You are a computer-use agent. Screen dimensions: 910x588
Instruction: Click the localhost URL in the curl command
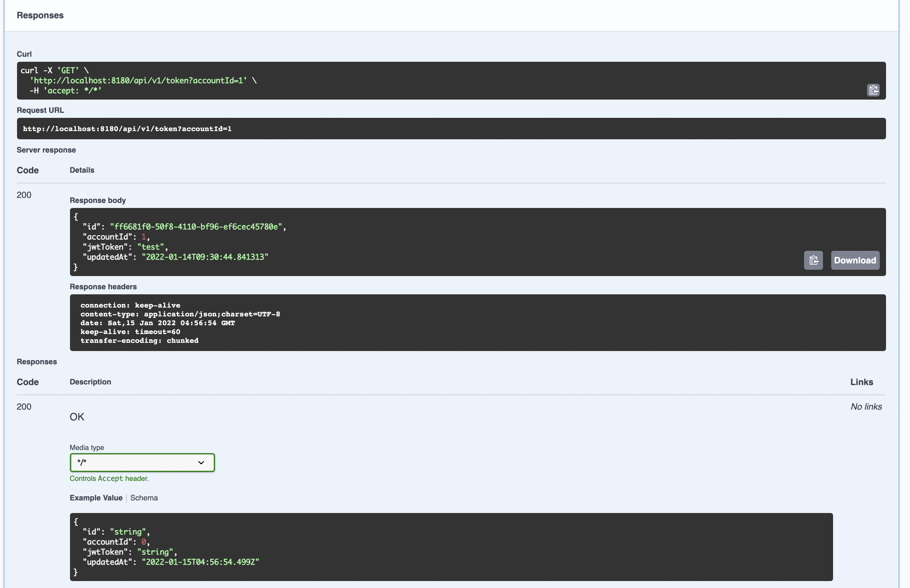coord(138,81)
